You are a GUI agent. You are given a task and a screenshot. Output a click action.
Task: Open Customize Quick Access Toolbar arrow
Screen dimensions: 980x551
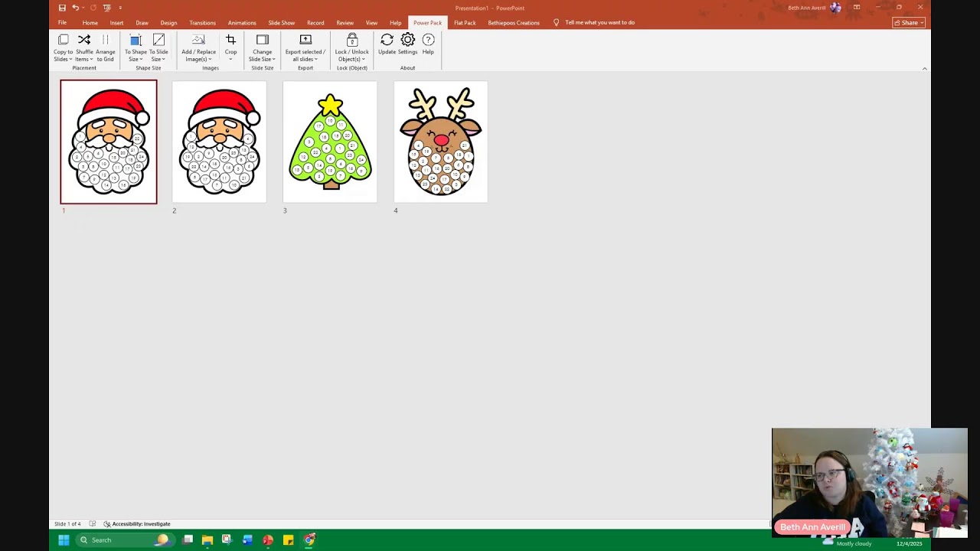[x=120, y=8]
